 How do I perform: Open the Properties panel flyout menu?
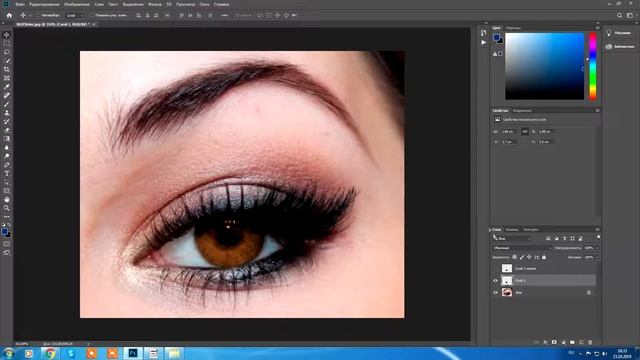point(598,110)
